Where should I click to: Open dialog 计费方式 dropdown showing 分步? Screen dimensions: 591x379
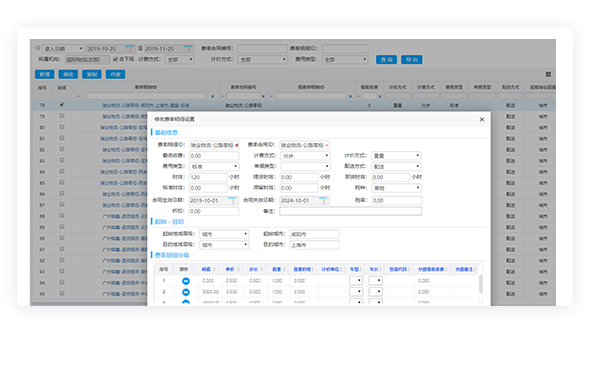[305, 156]
